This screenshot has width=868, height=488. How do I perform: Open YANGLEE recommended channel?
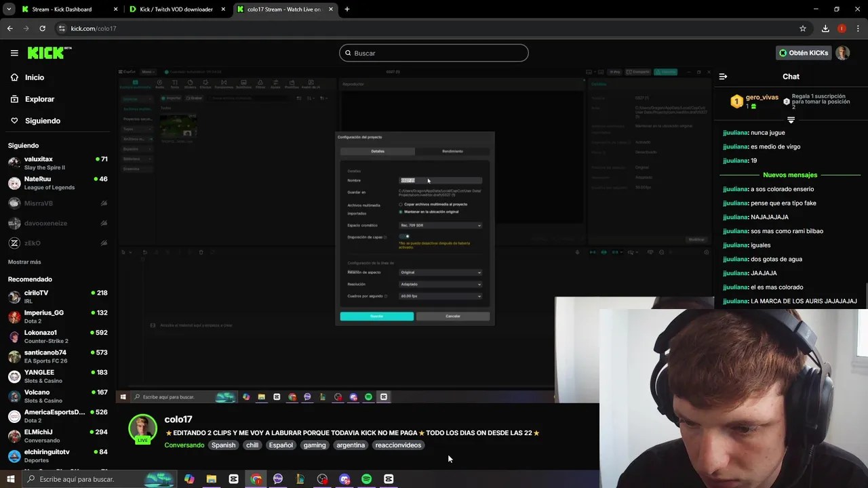(58, 376)
